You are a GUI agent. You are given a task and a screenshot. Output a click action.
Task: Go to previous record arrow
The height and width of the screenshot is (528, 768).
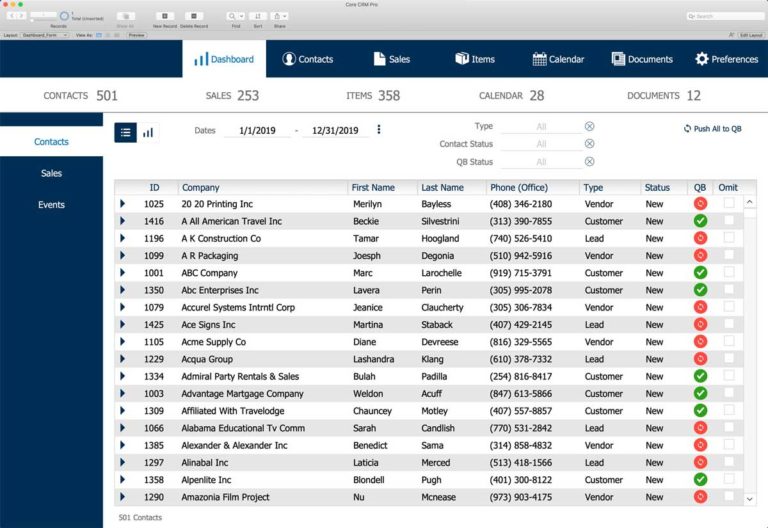pos(12,16)
